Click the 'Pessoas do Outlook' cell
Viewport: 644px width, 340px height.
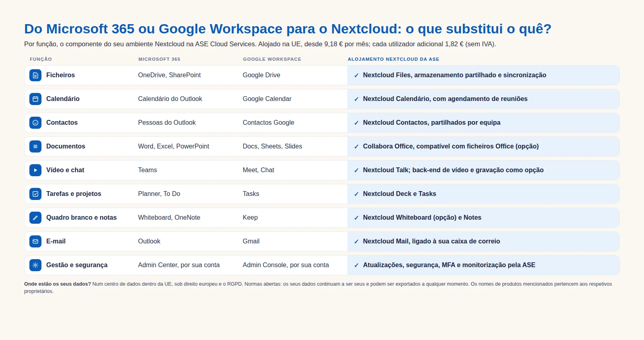coord(167,123)
